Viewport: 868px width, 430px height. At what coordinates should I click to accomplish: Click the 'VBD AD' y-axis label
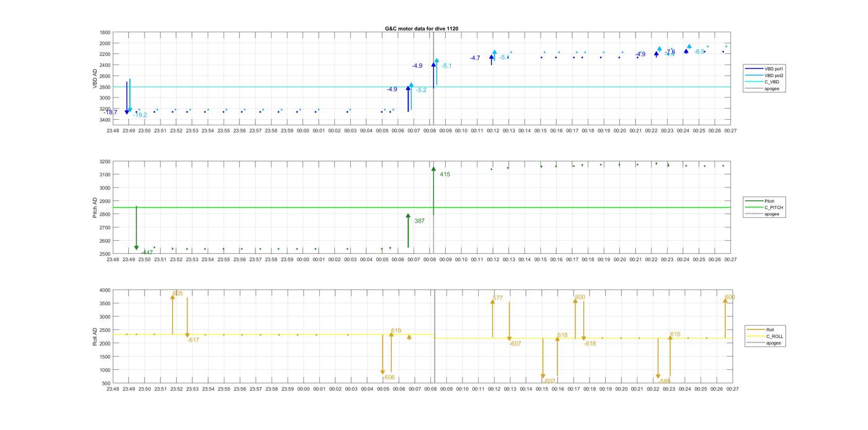(95, 78)
